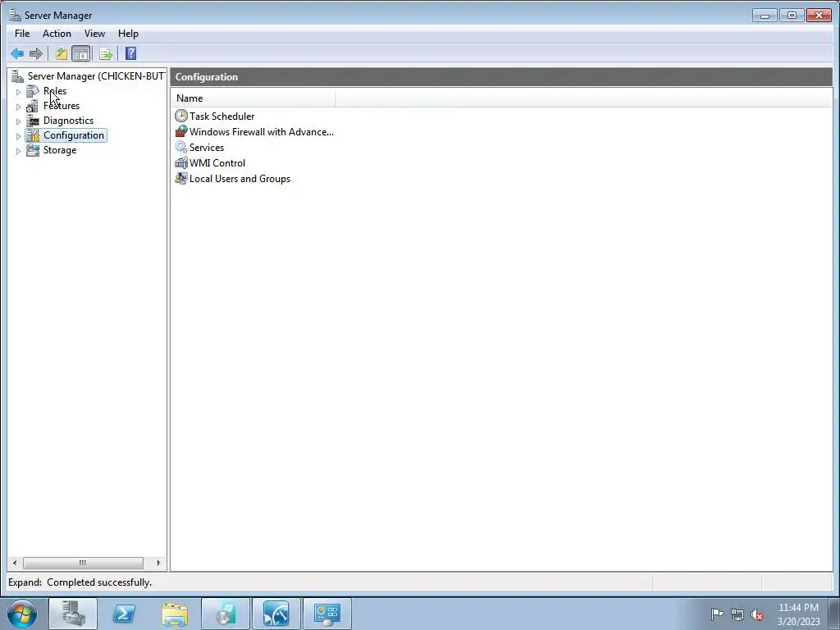Image resolution: width=840 pixels, height=630 pixels.
Task: Open the Action menu
Action: (x=57, y=33)
